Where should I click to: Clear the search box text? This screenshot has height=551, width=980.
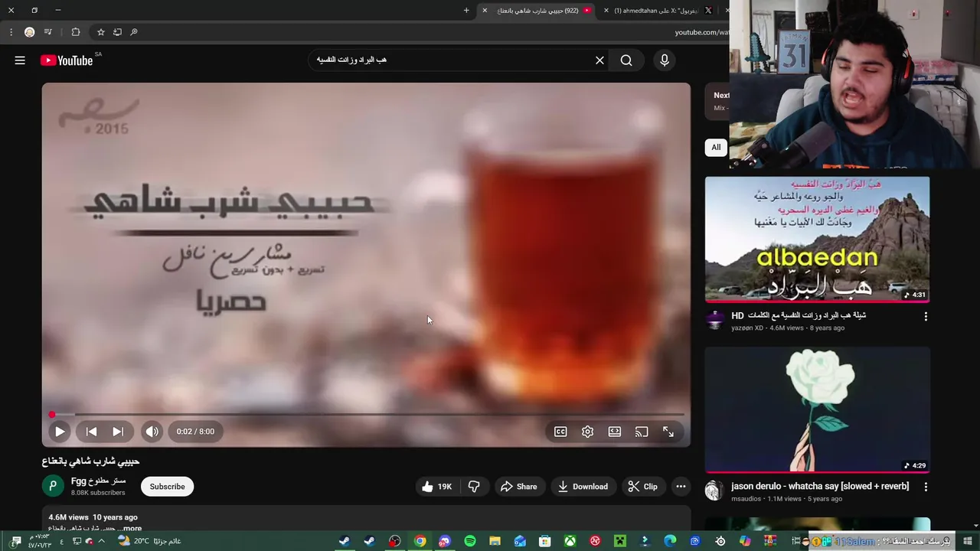coord(599,60)
